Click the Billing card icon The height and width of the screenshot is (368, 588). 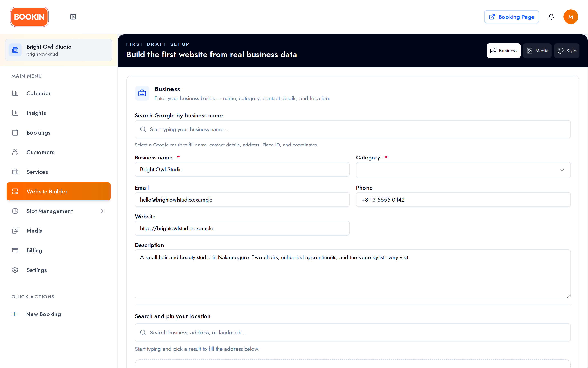pyautogui.click(x=15, y=250)
